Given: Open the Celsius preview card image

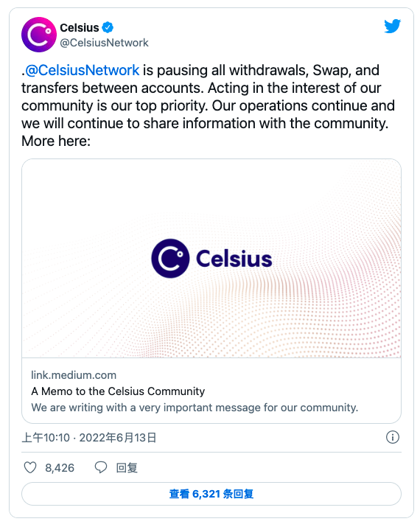Looking at the screenshot, I should pyautogui.click(x=211, y=259).
